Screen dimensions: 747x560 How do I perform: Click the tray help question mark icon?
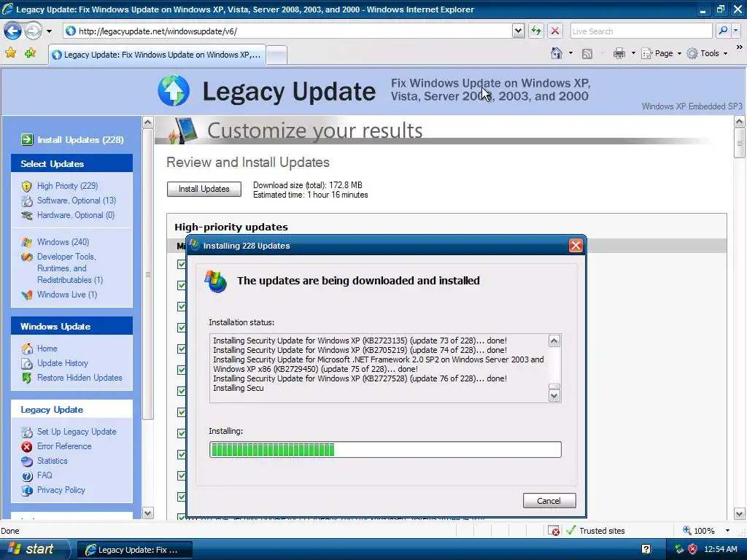point(646,550)
